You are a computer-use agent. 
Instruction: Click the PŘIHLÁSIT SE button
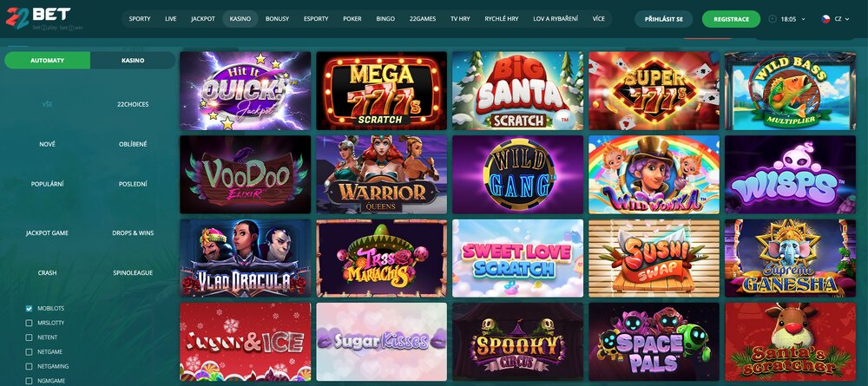664,19
